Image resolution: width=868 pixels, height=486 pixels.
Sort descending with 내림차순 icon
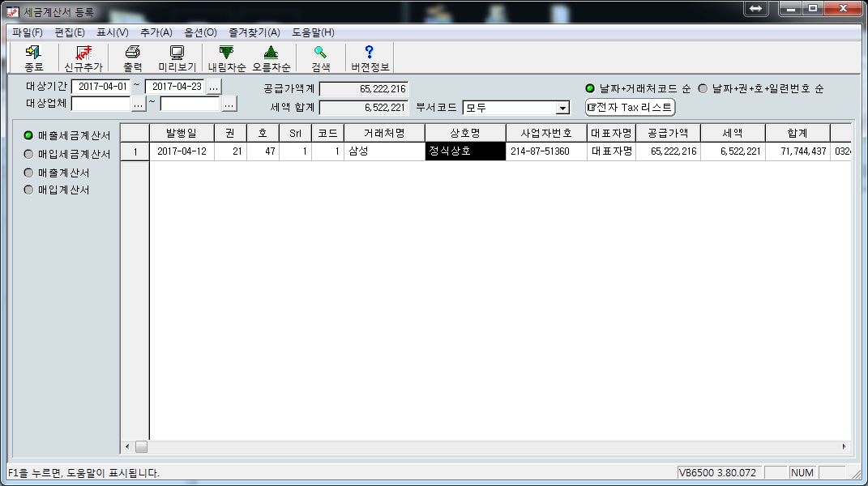(x=226, y=58)
